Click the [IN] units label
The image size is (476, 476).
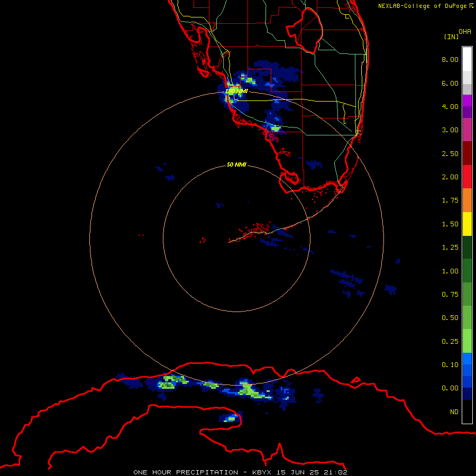click(451, 36)
